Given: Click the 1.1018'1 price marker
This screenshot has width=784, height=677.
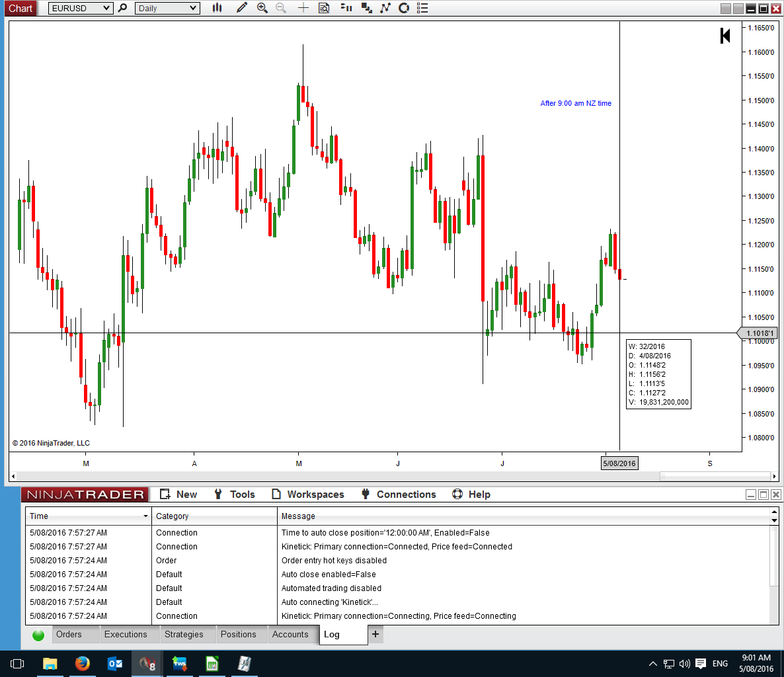Looking at the screenshot, I should click(x=758, y=333).
